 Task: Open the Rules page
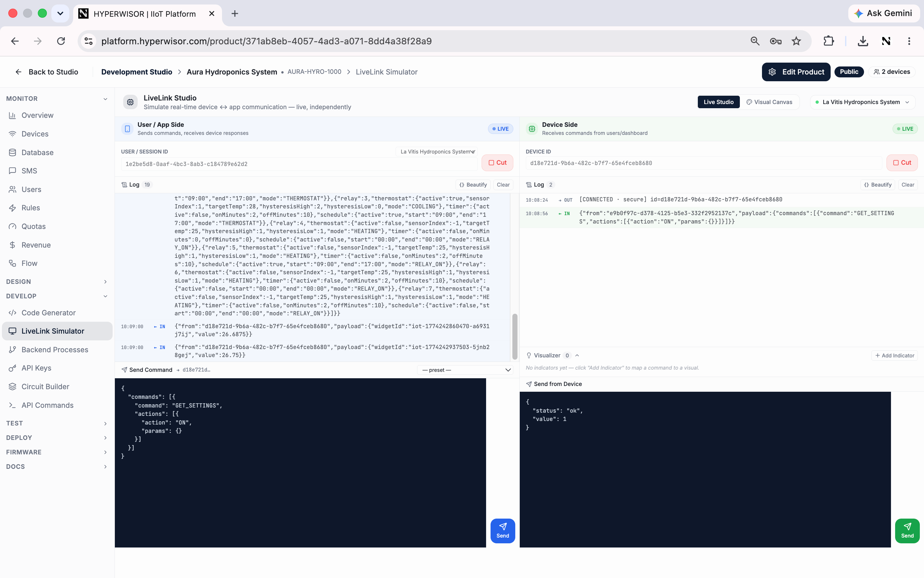click(30, 208)
